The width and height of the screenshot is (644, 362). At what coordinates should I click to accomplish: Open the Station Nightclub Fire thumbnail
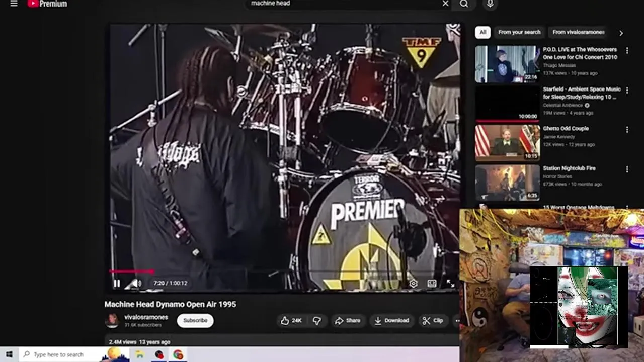click(x=507, y=183)
